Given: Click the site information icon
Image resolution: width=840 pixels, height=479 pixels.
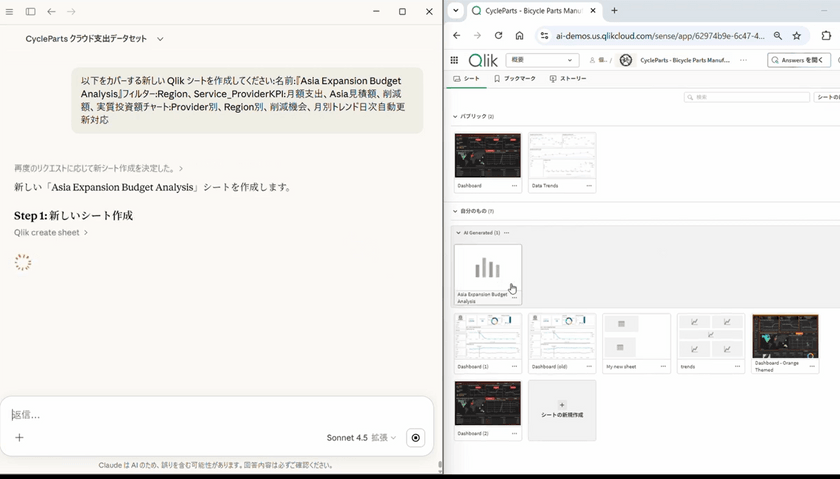Looking at the screenshot, I should (x=544, y=36).
